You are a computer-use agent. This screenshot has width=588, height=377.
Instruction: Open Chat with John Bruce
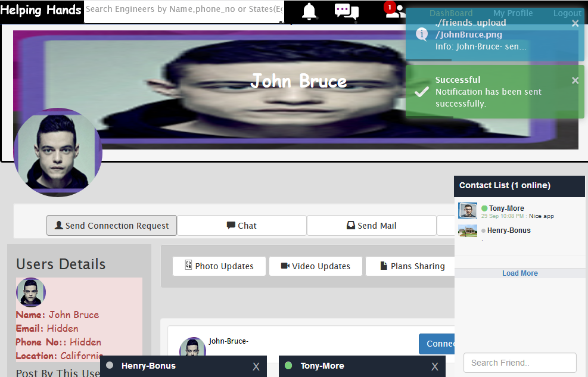241,226
